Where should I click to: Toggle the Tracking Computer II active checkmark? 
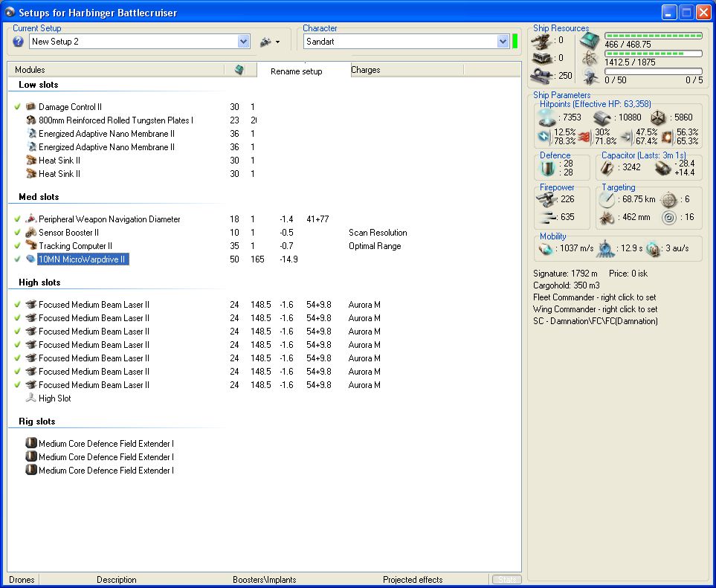click(x=17, y=245)
